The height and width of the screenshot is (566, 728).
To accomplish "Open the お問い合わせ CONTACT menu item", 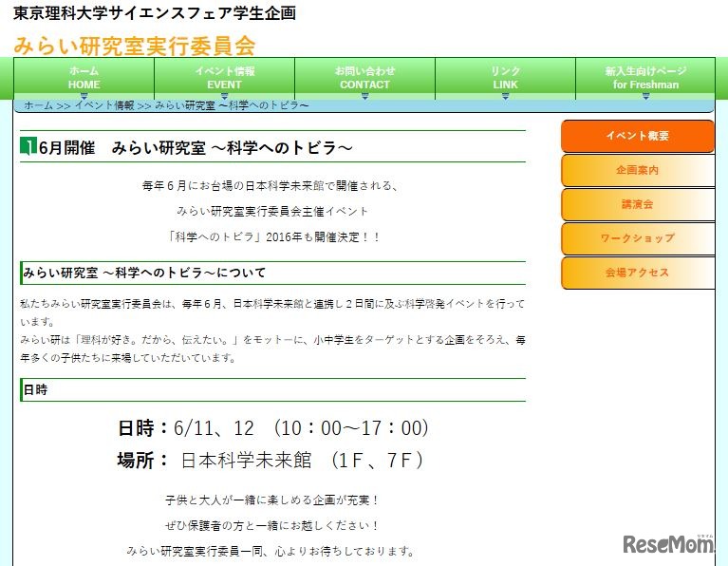I will pyautogui.click(x=364, y=78).
